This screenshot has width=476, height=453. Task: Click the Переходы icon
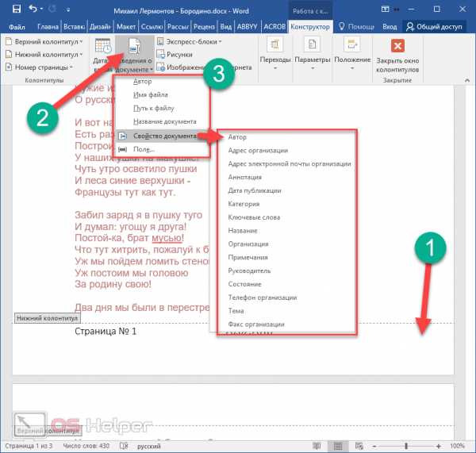coord(275,44)
